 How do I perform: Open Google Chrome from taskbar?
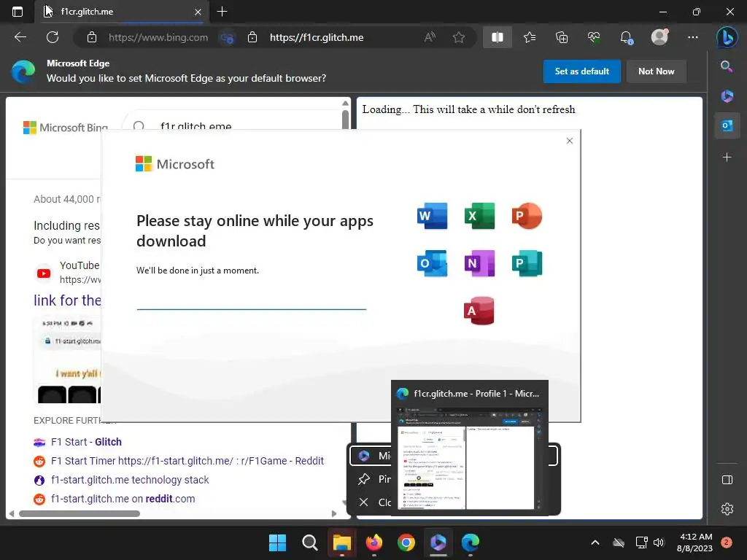click(x=406, y=542)
